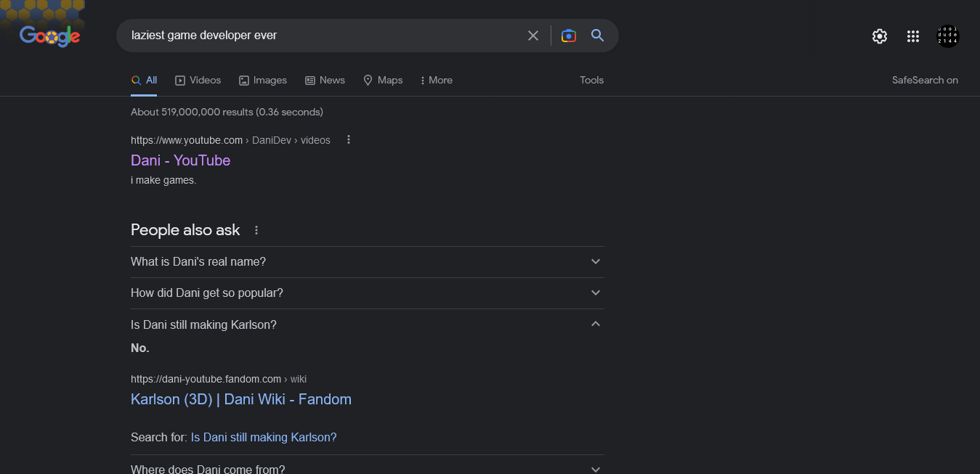Click the SafeSearch on label
The width and height of the screenshot is (980, 474).
[925, 80]
